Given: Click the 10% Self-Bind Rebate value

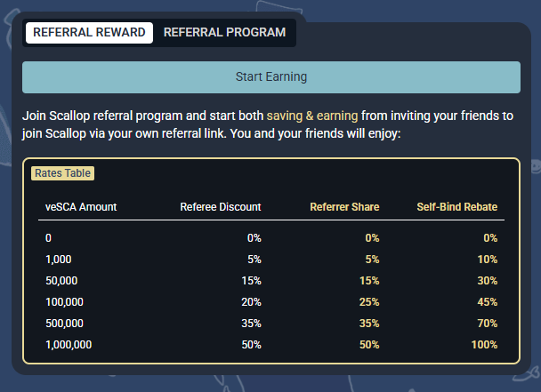Looking at the screenshot, I should (488, 260).
